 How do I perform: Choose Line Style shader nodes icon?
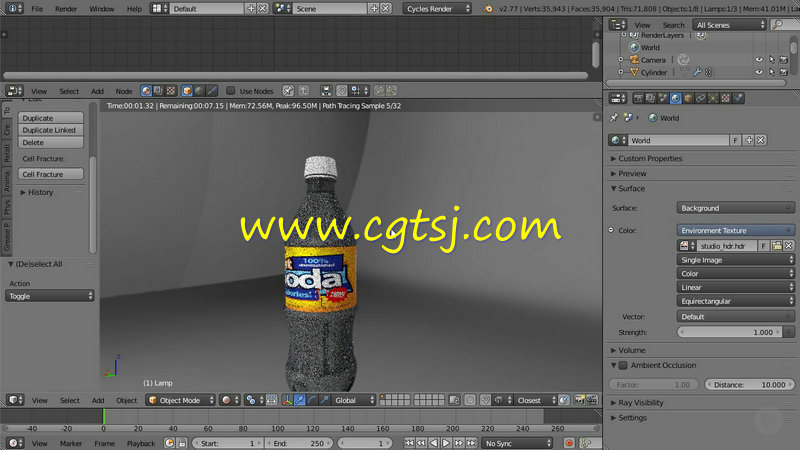coord(212,91)
